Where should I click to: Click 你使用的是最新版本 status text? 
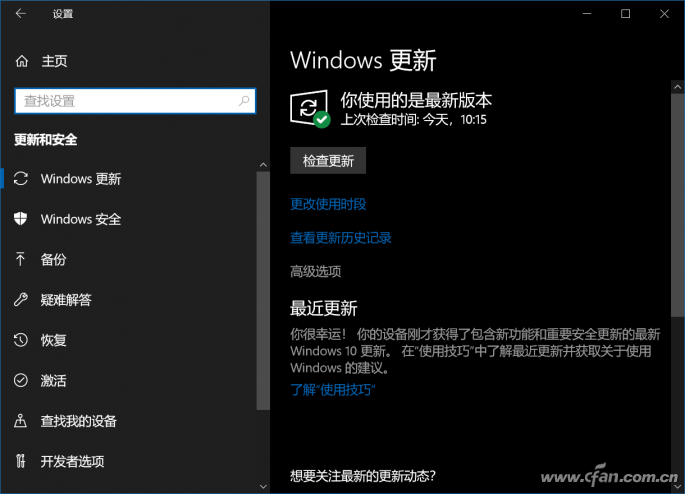tap(416, 100)
